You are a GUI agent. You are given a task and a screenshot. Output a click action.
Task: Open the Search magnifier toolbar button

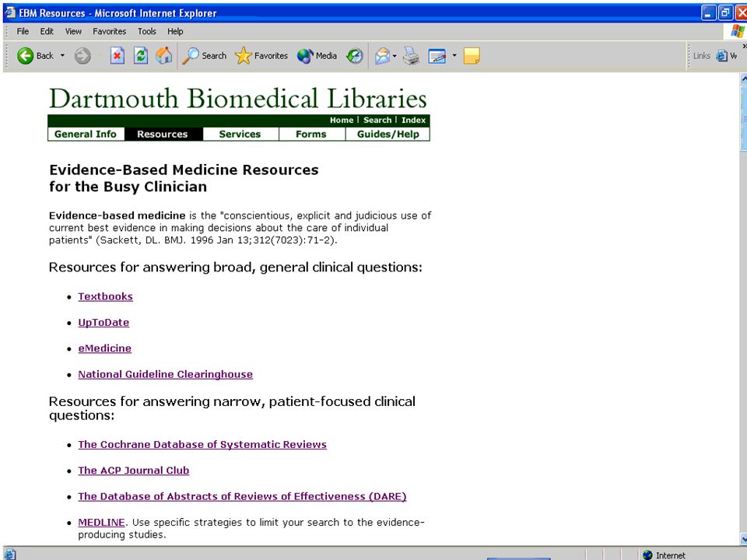205,56
